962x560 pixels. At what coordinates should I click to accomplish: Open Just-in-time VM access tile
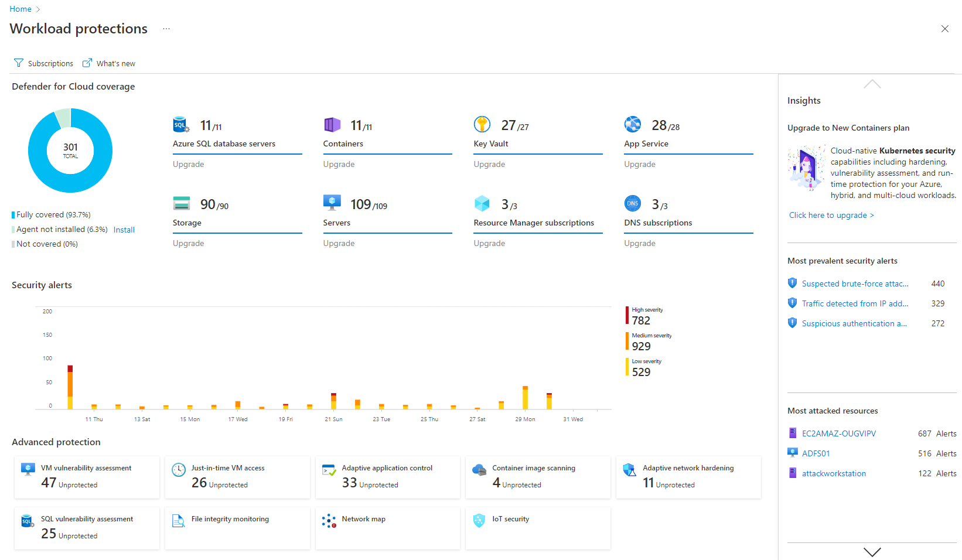click(x=237, y=477)
